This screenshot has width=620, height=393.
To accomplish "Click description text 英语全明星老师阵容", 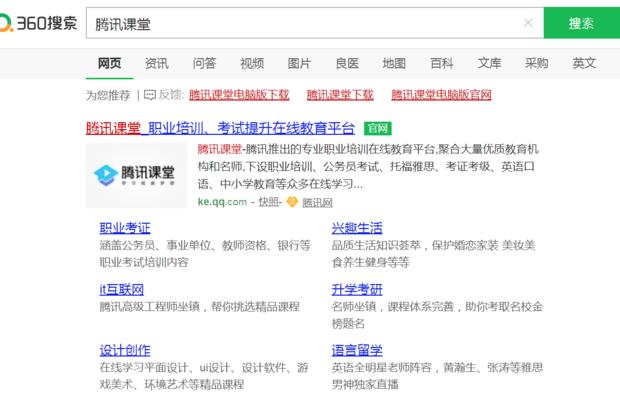I will tap(382, 367).
